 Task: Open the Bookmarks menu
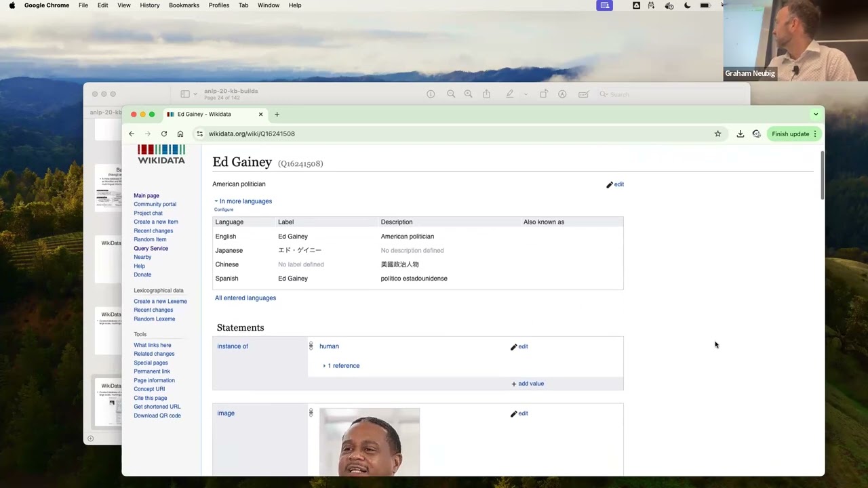click(x=184, y=5)
